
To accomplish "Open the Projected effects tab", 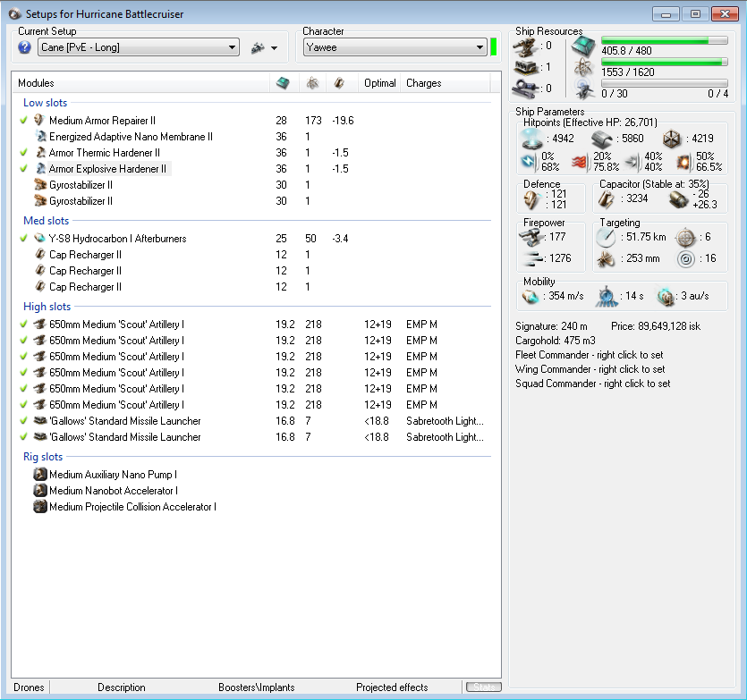I will pyautogui.click(x=392, y=687).
